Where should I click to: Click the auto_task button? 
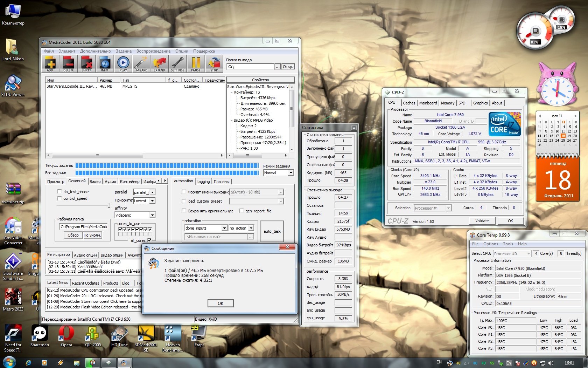[272, 231]
